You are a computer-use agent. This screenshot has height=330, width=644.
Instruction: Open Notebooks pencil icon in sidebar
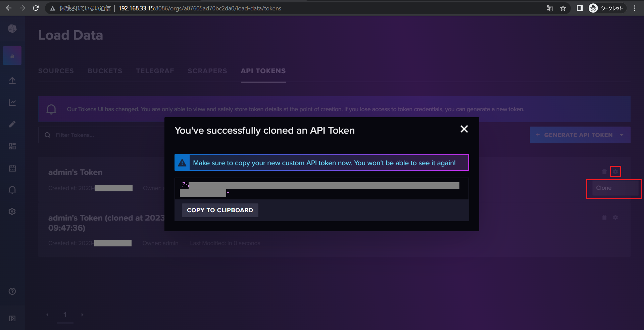[x=12, y=124]
